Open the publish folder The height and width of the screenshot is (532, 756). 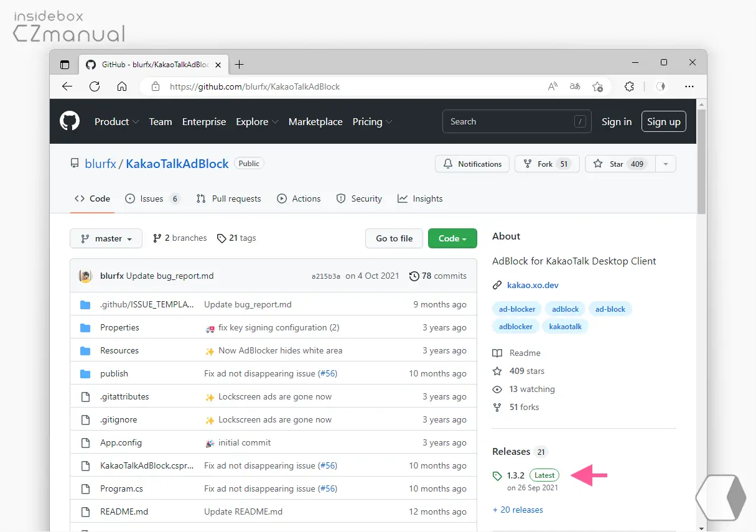click(114, 373)
